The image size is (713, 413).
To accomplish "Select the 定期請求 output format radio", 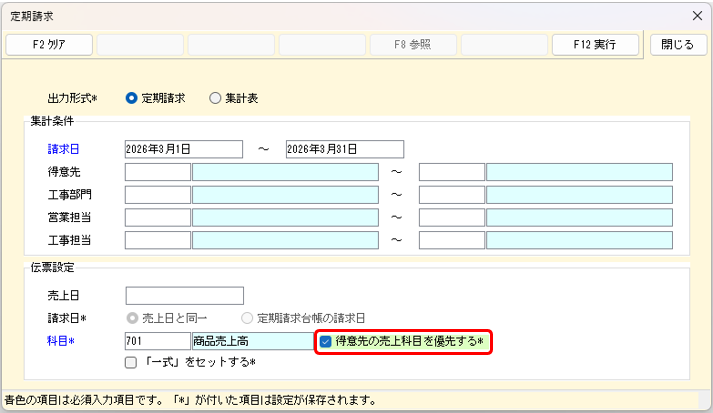I will pyautogui.click(x=131, y=98).
